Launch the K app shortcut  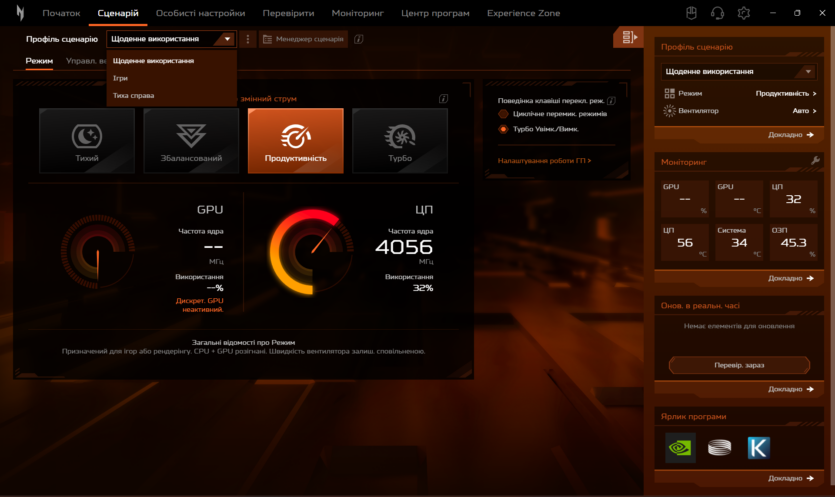[758, 447]
